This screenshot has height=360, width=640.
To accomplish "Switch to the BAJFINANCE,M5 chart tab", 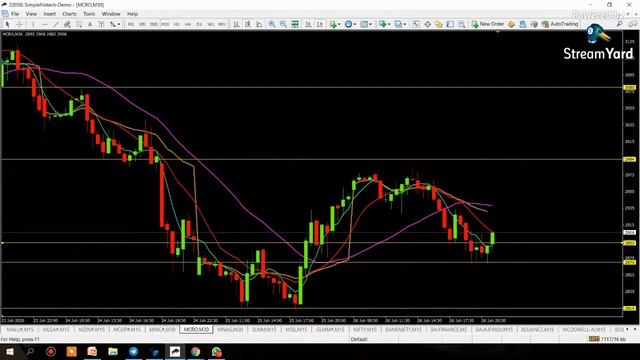I will point(448,329).
